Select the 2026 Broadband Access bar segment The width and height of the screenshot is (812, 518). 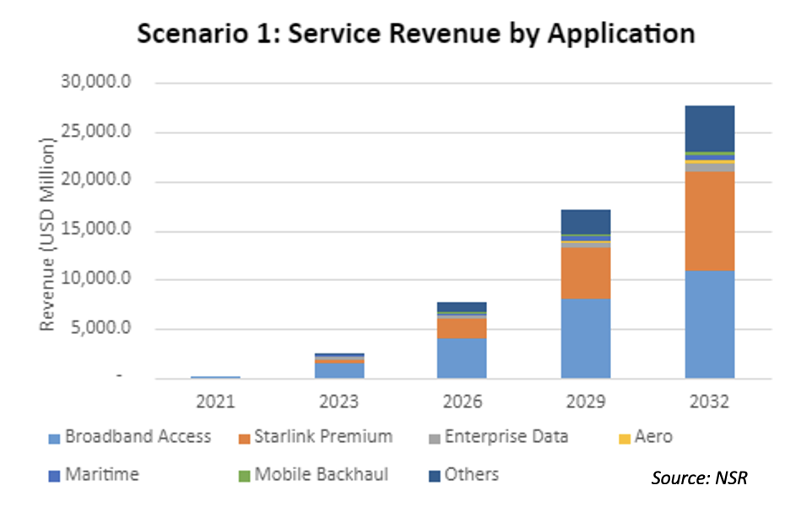(462, 358)
